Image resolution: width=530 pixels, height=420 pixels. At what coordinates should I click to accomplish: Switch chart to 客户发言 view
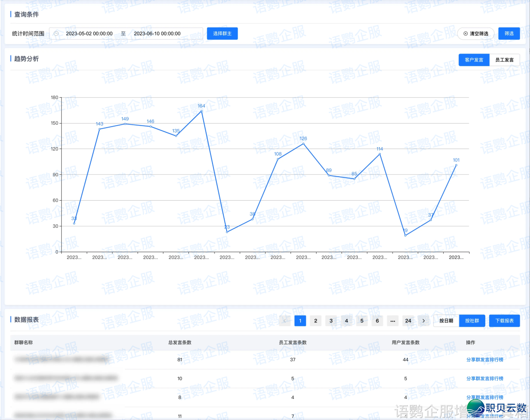(x=474, y=60)
